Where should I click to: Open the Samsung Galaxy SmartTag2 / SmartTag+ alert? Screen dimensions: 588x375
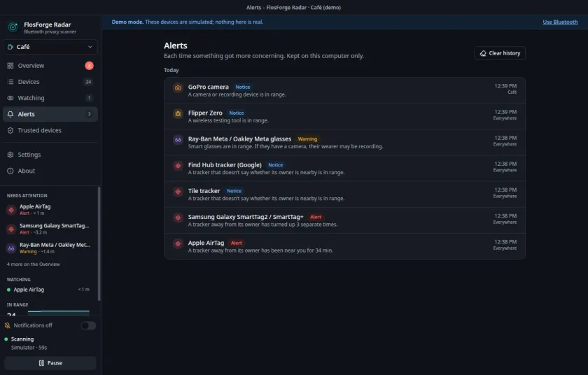point(344,220)
